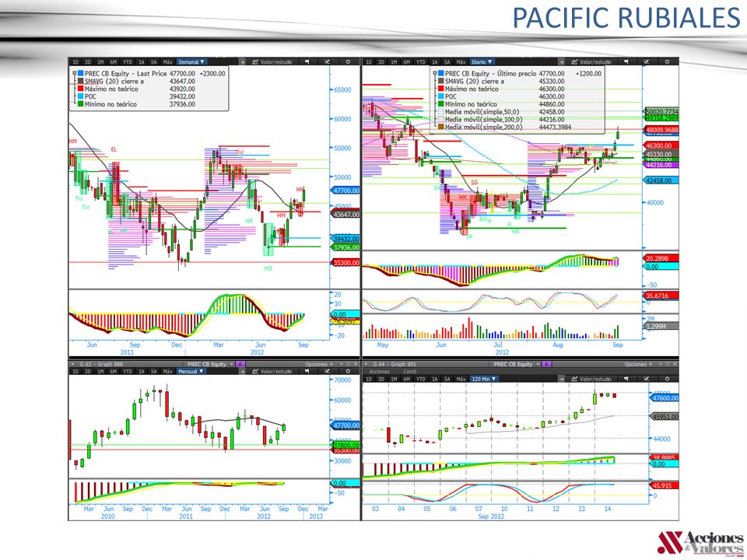Click green Mínimo no teórico swatch in Diario legend

tap(440, 103)
